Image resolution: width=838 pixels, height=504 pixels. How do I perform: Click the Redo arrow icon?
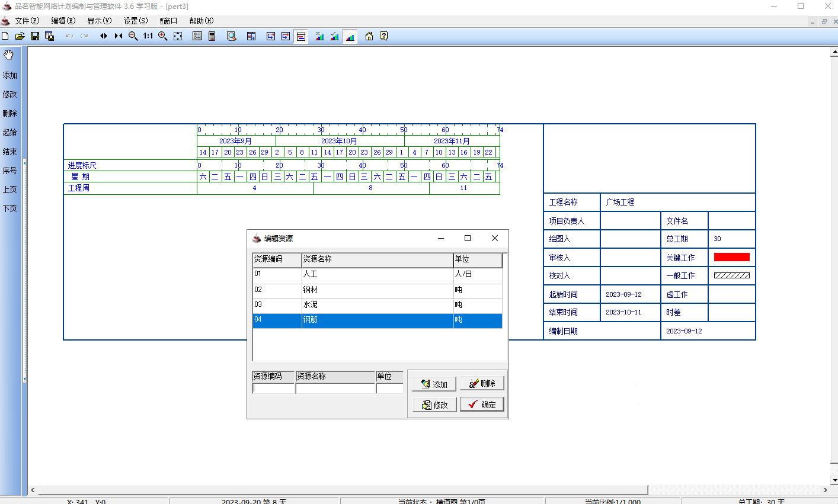coord(84,36)
